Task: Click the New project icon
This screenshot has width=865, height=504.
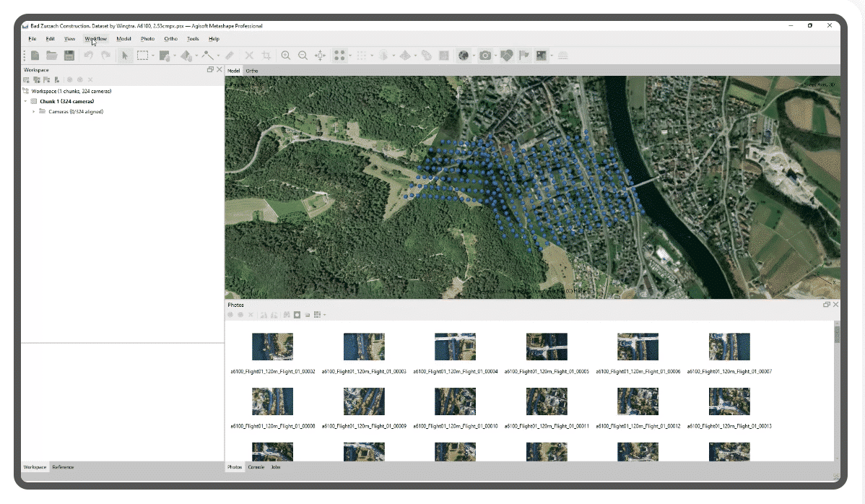Action: [x=35, y=55]
